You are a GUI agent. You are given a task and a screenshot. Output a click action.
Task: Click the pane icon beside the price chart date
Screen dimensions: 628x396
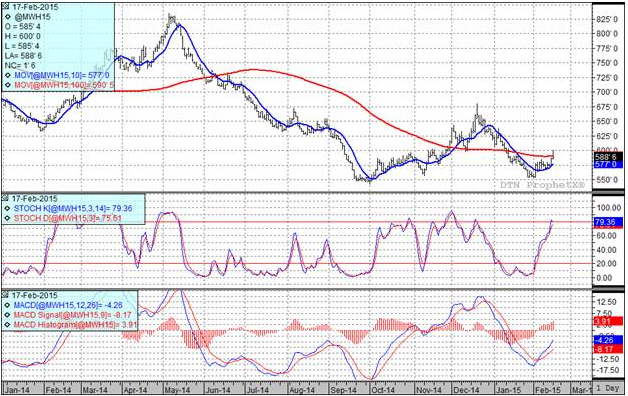coord(6,7)
